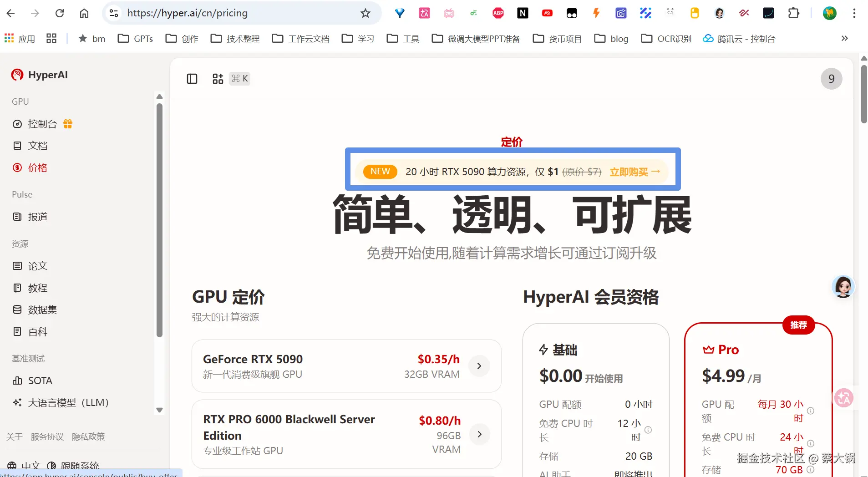The width and height of the screenshot is (868, 477).
Task: Click the HyperAI logo in the sidebar
Action: click(x=40, y=75)
